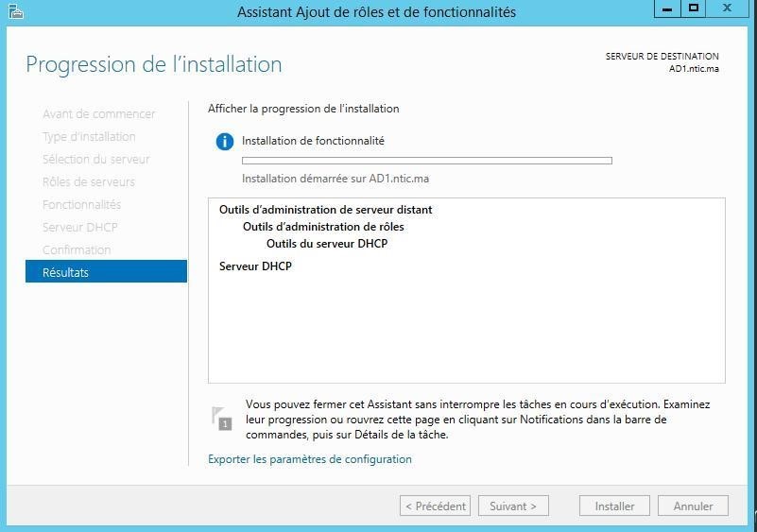Maximize the wizard window
The image size is (757, 532).
point(694,9)
